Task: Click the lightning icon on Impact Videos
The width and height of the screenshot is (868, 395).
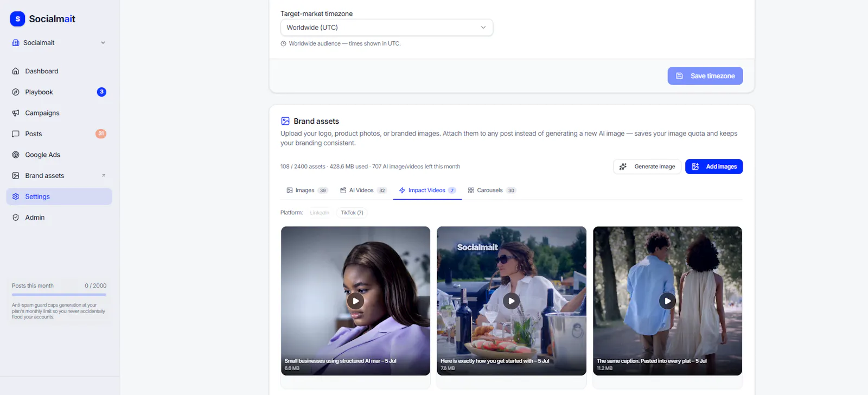Action: [402, 190]
